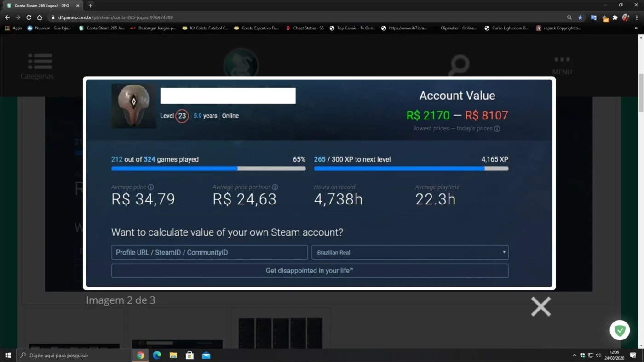Click the info icon beside Average price per hour

tap(275, 187)
